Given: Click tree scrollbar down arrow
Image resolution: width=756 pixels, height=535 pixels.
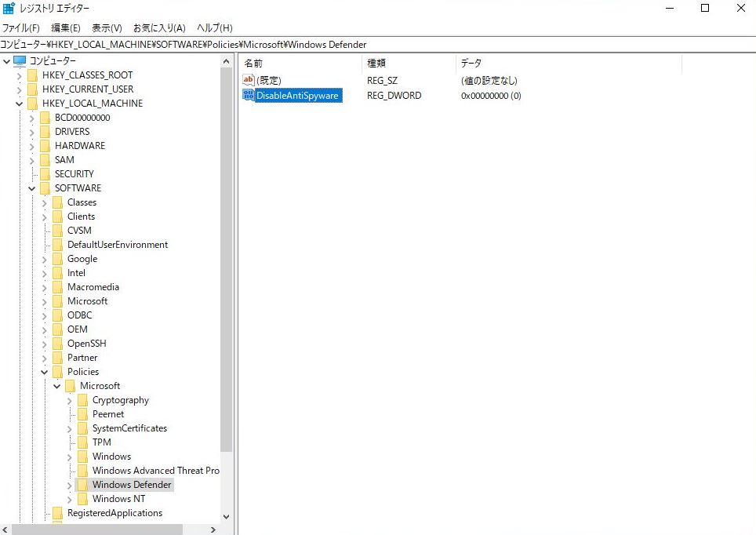Looking at the screenshot, I should pos(227,517).
